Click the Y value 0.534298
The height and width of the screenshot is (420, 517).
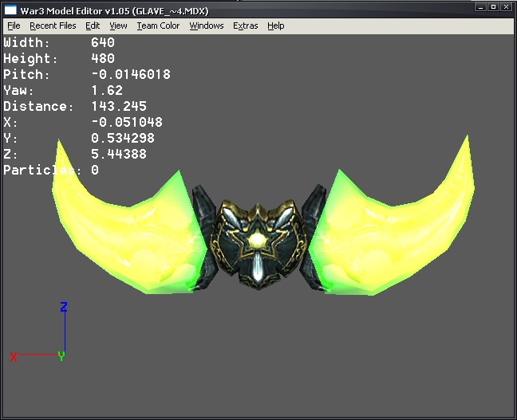click(x=123, y=138)
